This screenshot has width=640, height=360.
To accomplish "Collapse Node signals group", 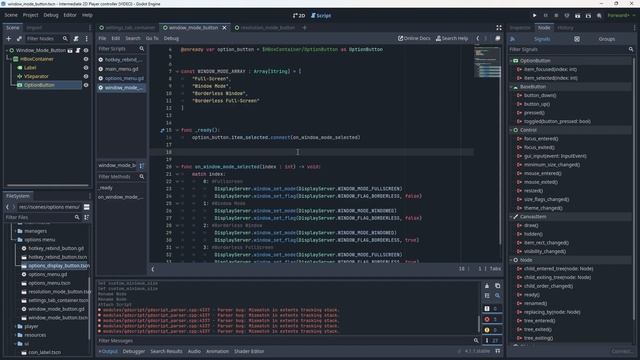I will point(511,260).
